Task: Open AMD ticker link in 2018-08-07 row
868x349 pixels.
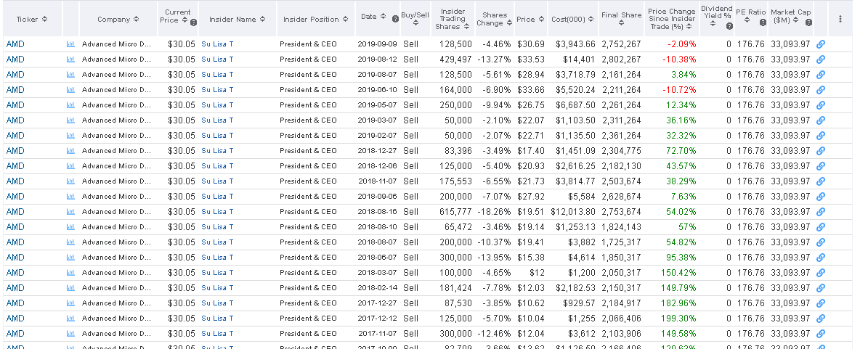Action: pyautogui.click(x=15, y=242)
